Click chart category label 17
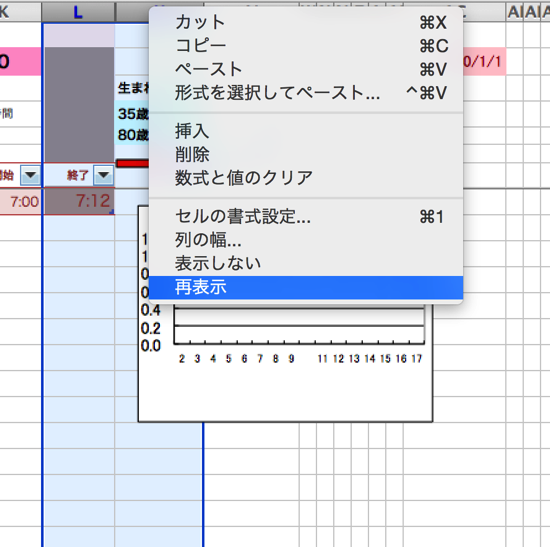The height and width of the screenshot is (547, 550). [416, 359]
